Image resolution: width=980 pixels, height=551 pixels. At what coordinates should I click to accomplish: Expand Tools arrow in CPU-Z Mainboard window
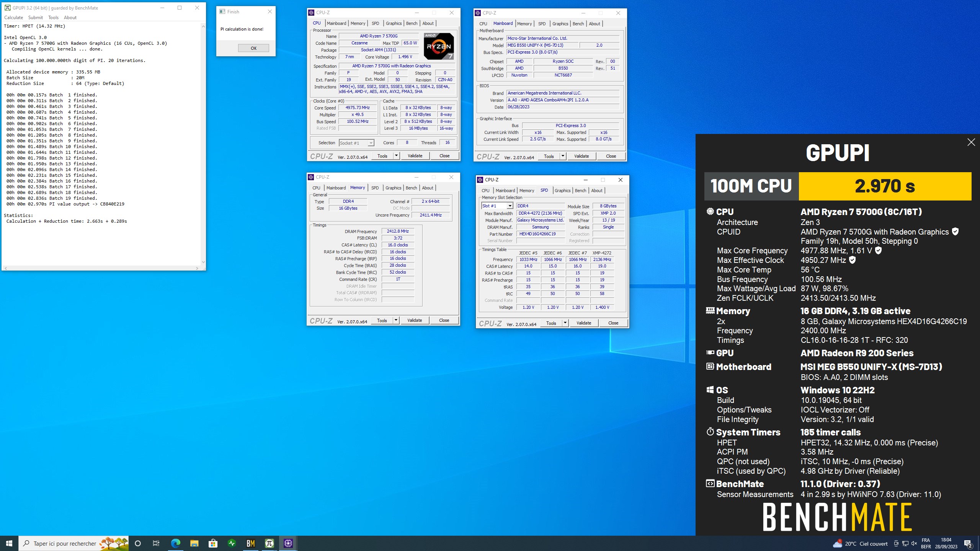tap(563, 156)
